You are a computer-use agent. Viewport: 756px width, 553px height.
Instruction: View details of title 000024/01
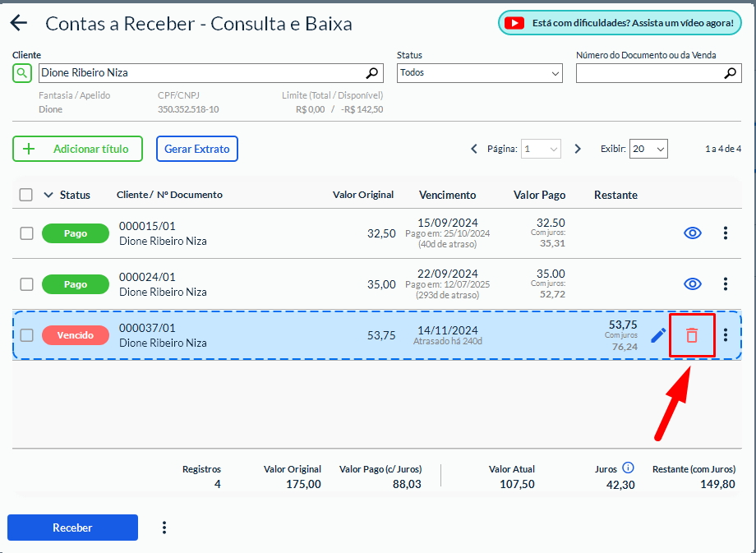693,284
